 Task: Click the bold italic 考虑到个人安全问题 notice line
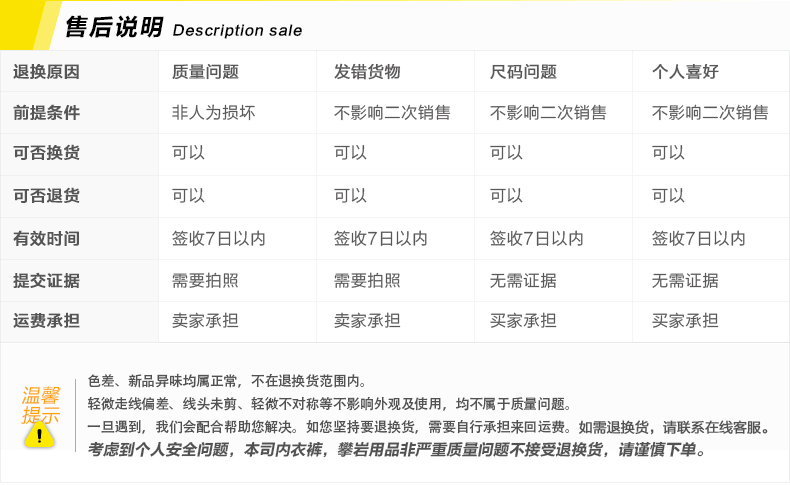click(x=397, y=449)
